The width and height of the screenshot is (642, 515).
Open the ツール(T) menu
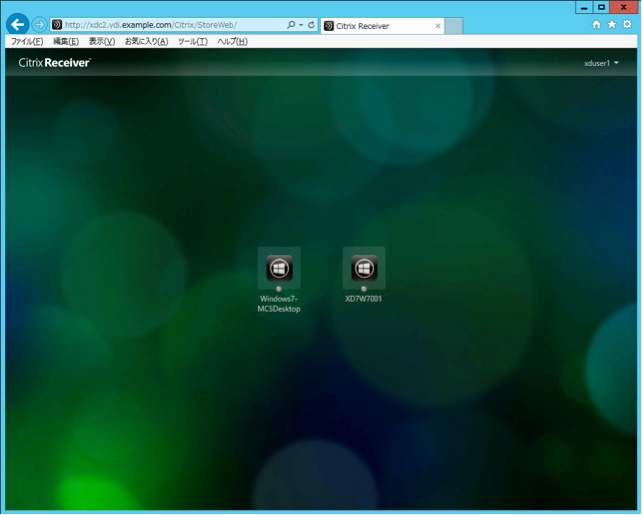pos(193,41)
